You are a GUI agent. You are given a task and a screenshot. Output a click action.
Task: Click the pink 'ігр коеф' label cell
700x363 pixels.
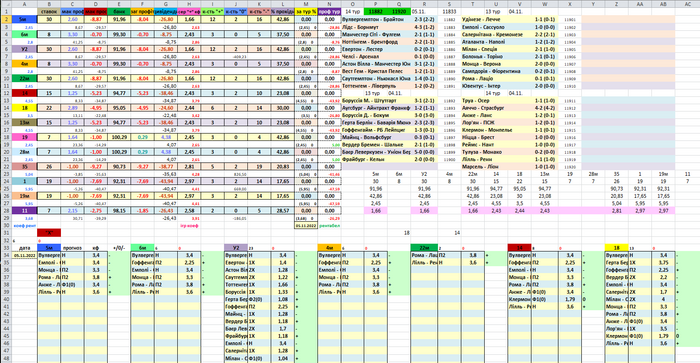click(189, 225)
